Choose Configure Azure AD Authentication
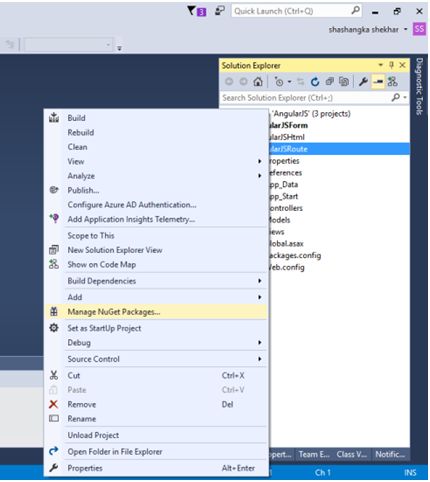The height and width of the screenshot is (482, 430). click(x=156, y=205)
